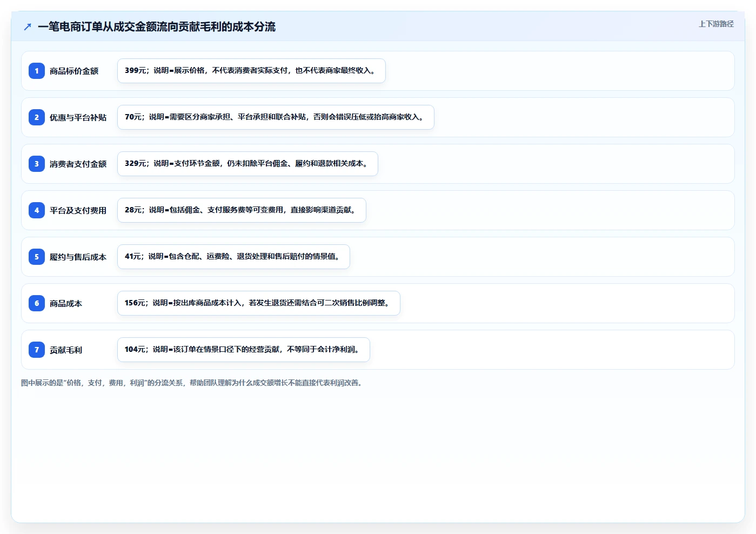Select the 消费者支付金额 label

78,164
